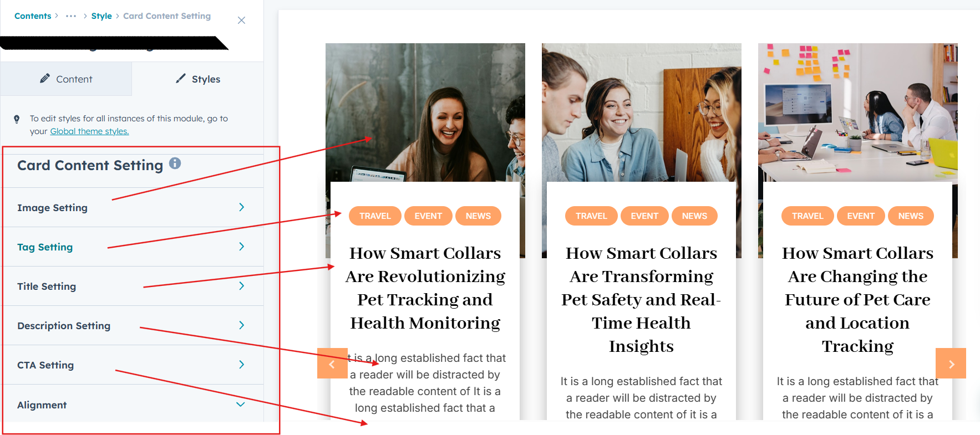980x435 pixels.
Task: Open Description Setting chevron arrow
Action: pyautogui.click(x=241, y=325)
